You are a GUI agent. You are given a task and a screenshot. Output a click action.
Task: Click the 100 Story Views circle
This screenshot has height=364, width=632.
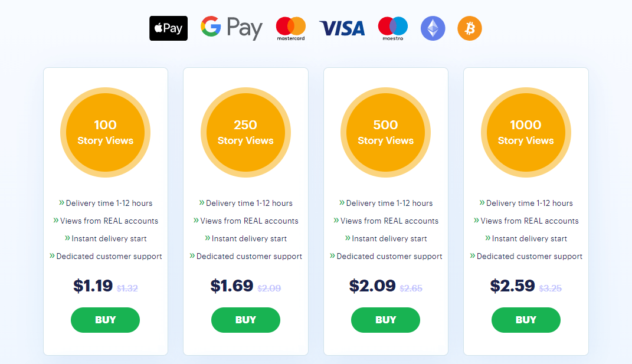pyautogui.click(x=105, y=132)
